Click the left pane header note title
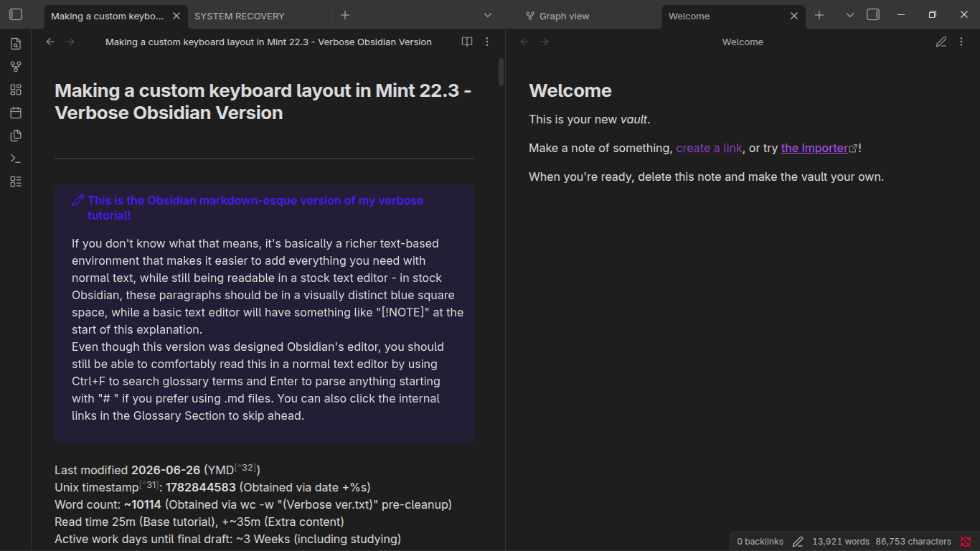The height and width of the screenshot is (551, 980). tap(268, 42)
